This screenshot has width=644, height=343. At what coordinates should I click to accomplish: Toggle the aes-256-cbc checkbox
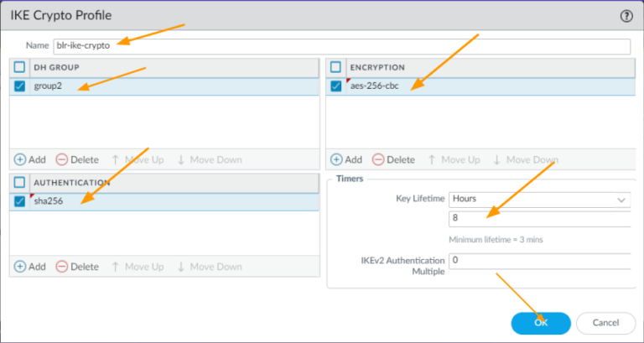(x=336, y=86)
